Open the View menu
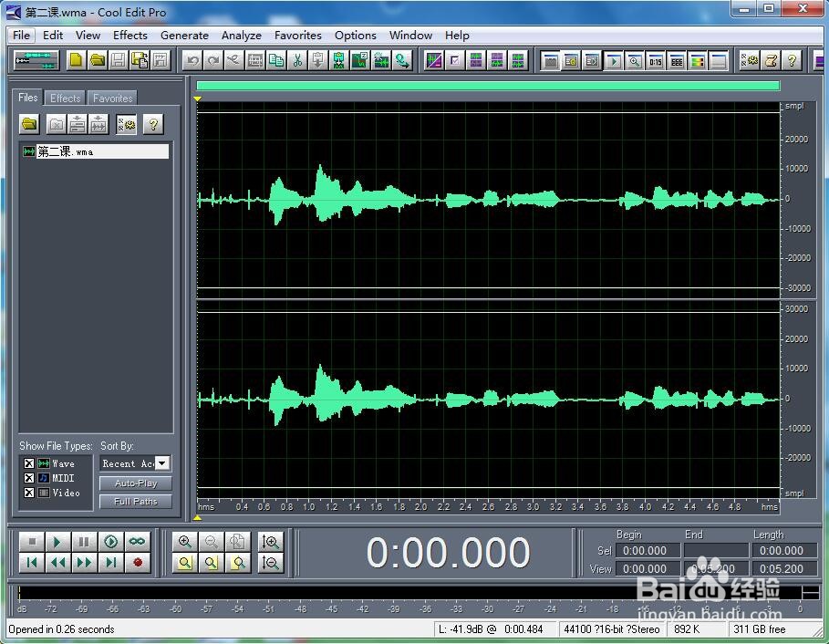Viewport: 829px width, 644px height. tap(88, 36)
